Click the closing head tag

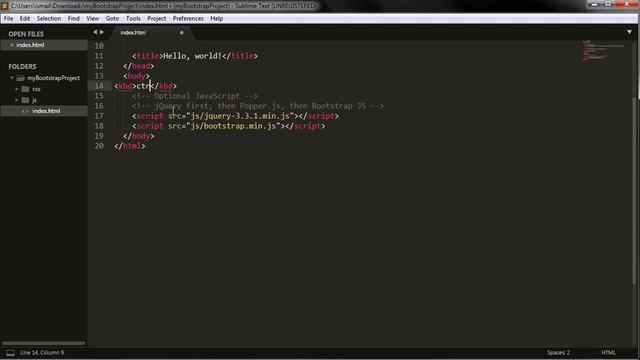(139, 66)
